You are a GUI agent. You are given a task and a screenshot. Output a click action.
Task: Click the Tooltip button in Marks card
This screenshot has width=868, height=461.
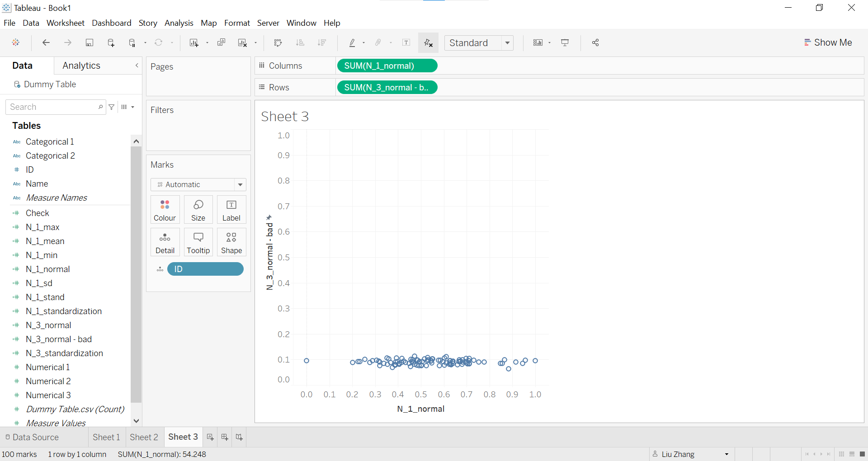[x=198, y=242]
